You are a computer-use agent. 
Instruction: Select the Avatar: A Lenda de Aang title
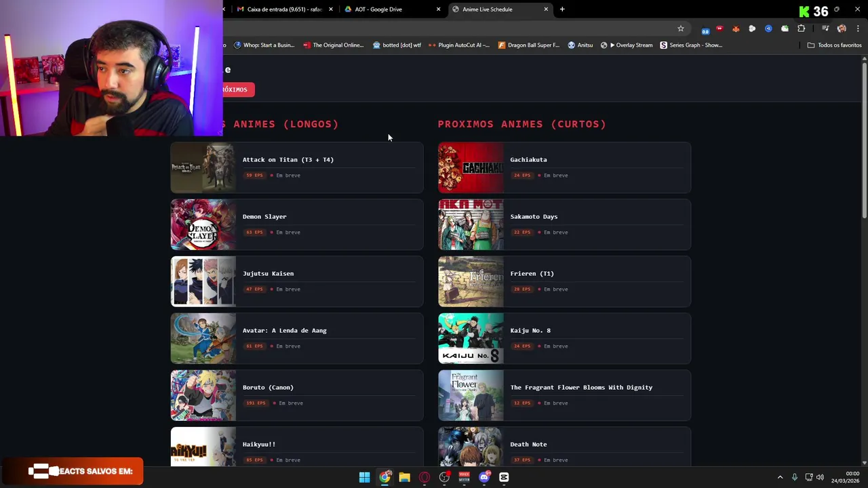(x=285, y=331)
